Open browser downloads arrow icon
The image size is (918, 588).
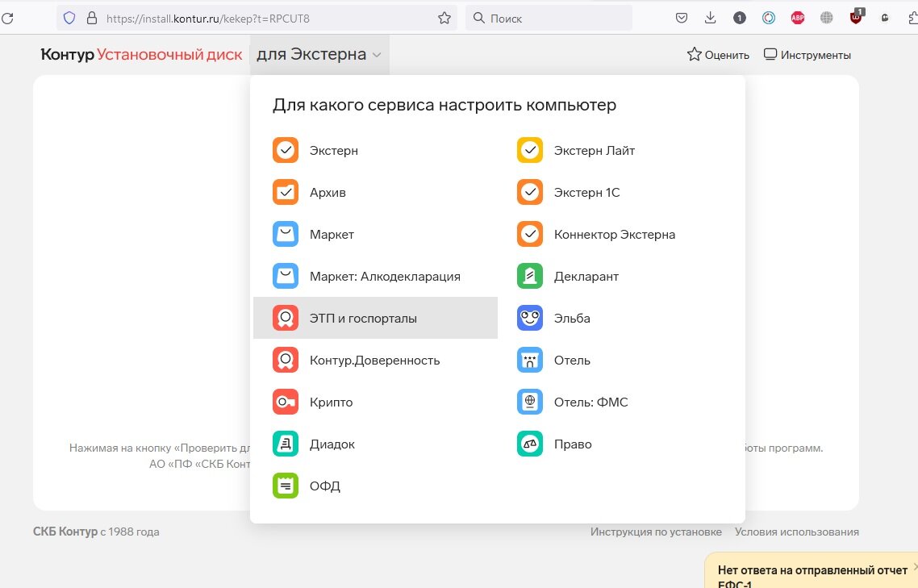[710, 19]
